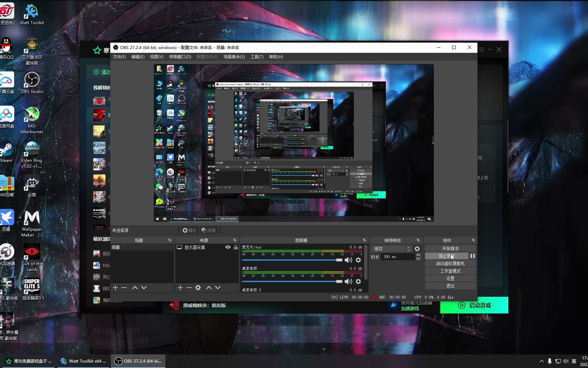The width and height of the screenshot is (588, 368).
Task: Click the 退出 exit button
Action: (x=450, y=286)
